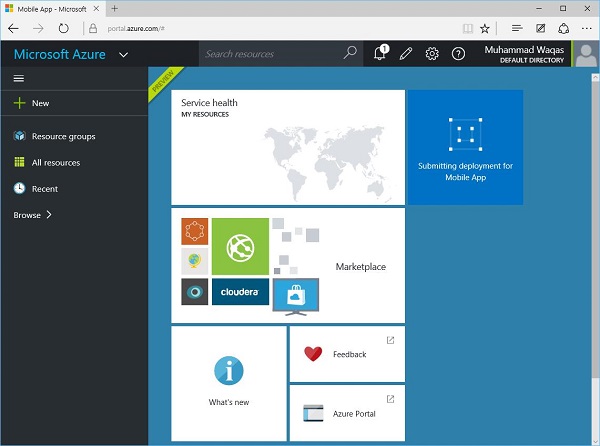Open the Marketplace tile label
Image resolution: width=600 pixels, height=446 pixels.
(x=360, y=267)
